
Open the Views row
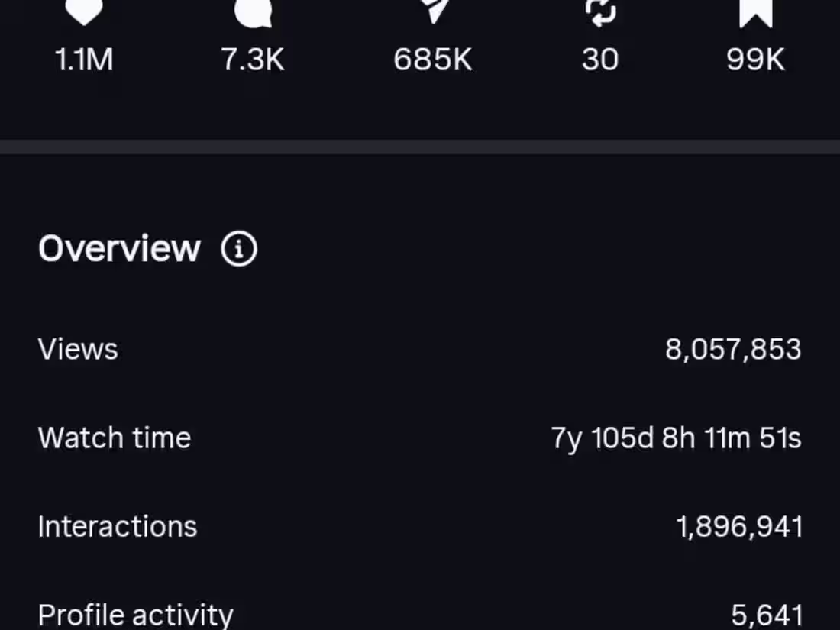point(420,349)
